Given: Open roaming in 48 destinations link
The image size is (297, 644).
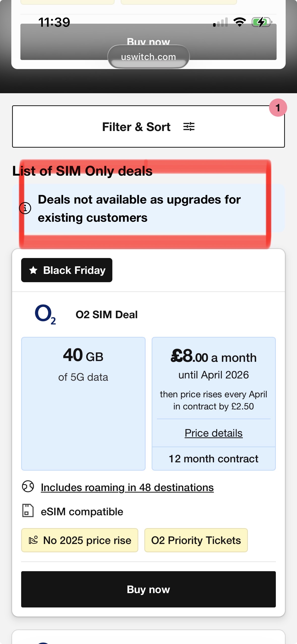Looking at the screenshot, I should click(x=127, y=488).
